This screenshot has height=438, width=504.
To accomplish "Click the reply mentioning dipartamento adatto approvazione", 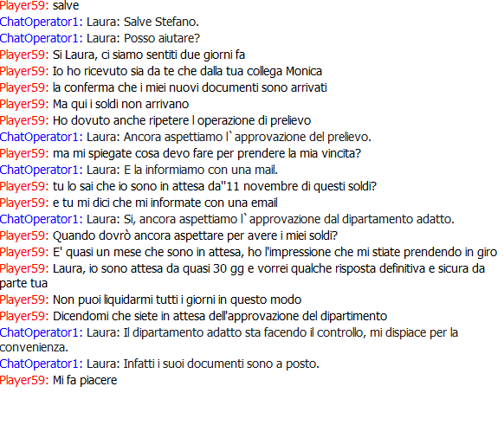I will pos(227,219).
